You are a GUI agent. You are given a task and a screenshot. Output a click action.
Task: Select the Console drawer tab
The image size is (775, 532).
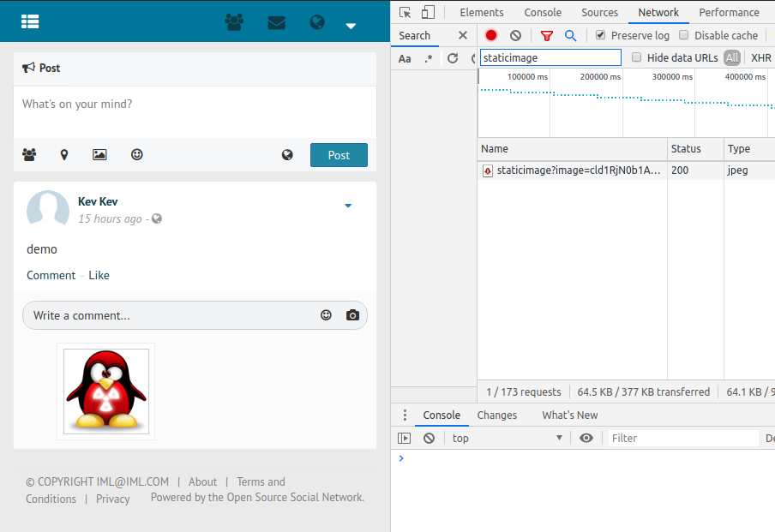[x=442, y=415]
